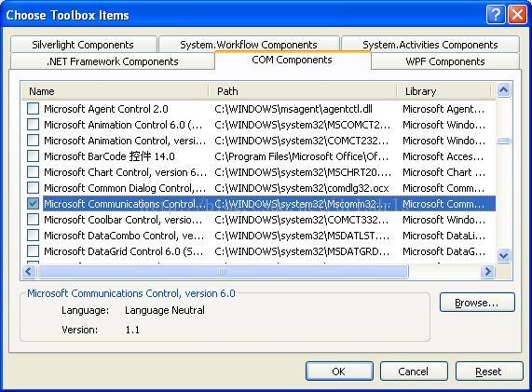Select Microsoft Chart Control, version 6 row
This screenshot has width=532, height=392.
point(258,172)
